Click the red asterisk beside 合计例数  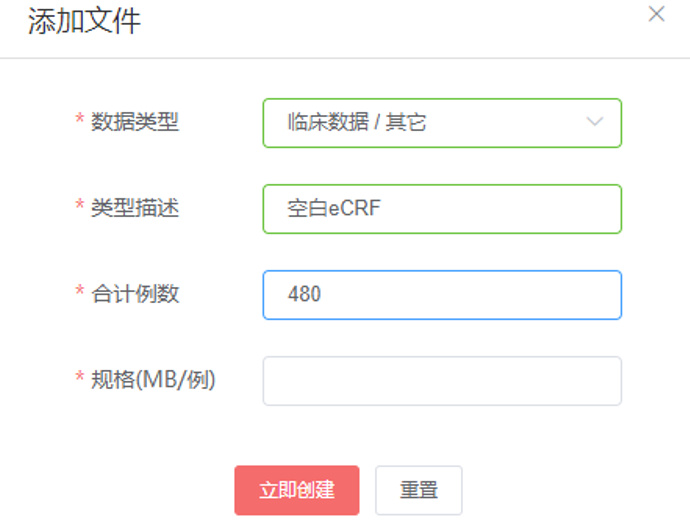click(80, 294)
